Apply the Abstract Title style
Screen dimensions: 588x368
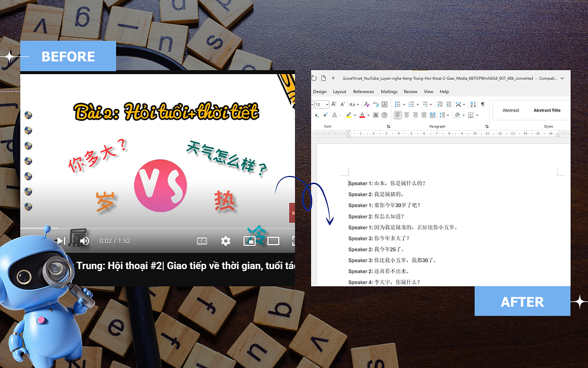(x=547, y=110)
